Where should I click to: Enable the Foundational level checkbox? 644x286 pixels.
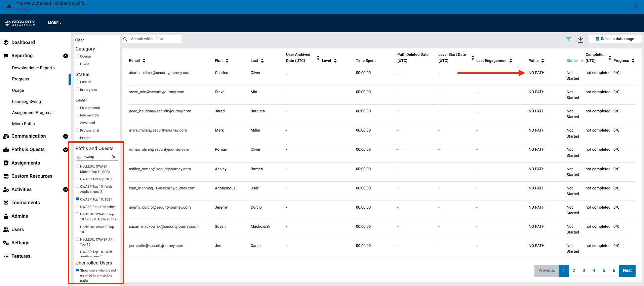pos(77,108)
